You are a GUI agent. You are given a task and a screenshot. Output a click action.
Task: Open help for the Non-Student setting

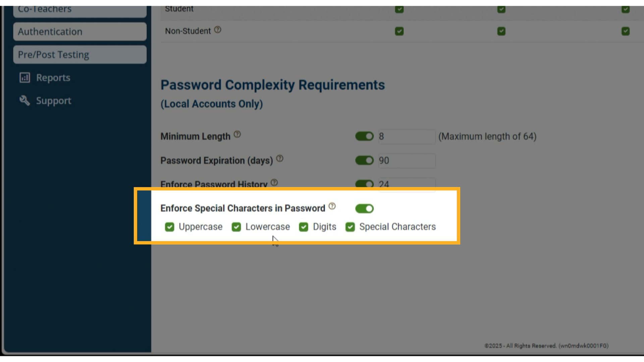pyautogui.click(x=217, y=30)
